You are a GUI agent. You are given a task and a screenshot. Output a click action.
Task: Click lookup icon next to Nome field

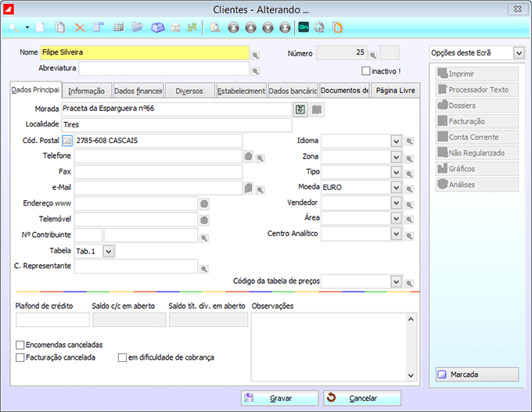click(256, 56)
